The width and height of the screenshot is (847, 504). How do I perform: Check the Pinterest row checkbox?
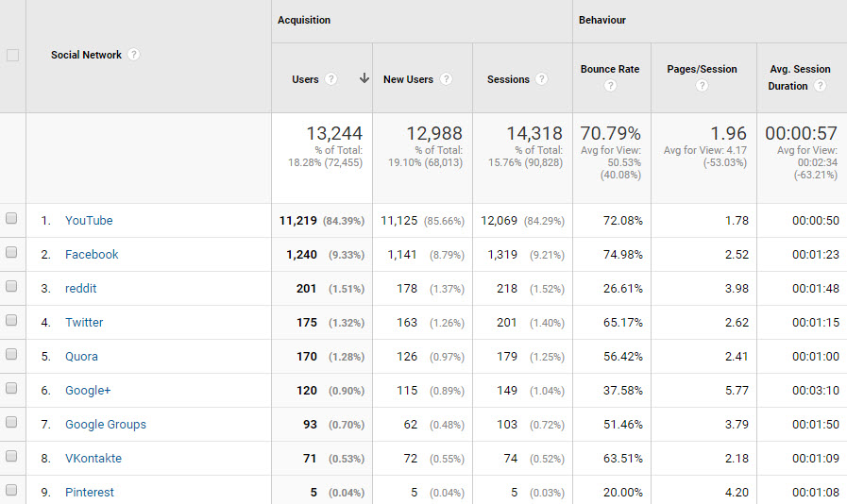pyautogui.click(x=11, y=491)
